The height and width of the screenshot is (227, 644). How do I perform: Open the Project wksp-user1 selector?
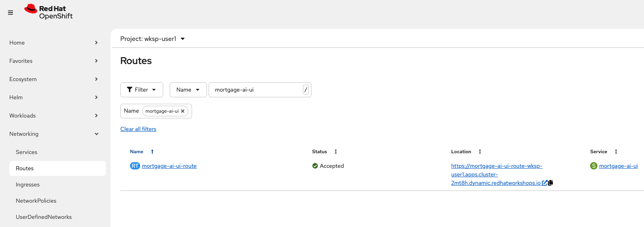pyautogui.click(x=152, y=39)
